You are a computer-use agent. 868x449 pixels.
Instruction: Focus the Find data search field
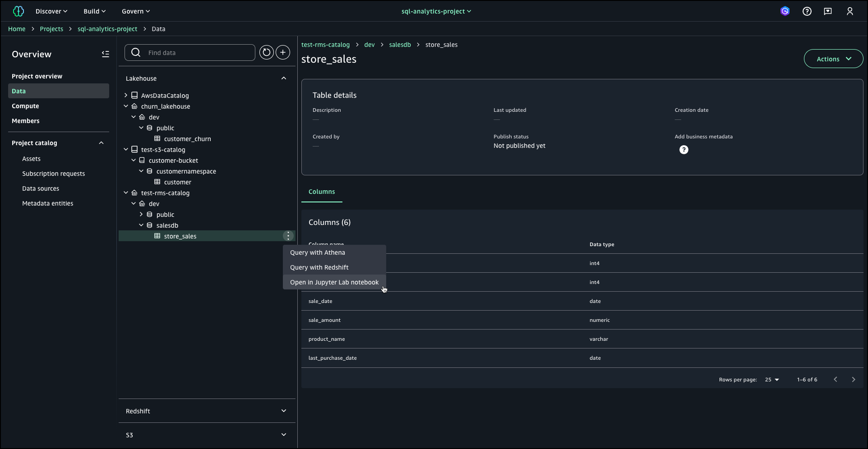(190, 53)
